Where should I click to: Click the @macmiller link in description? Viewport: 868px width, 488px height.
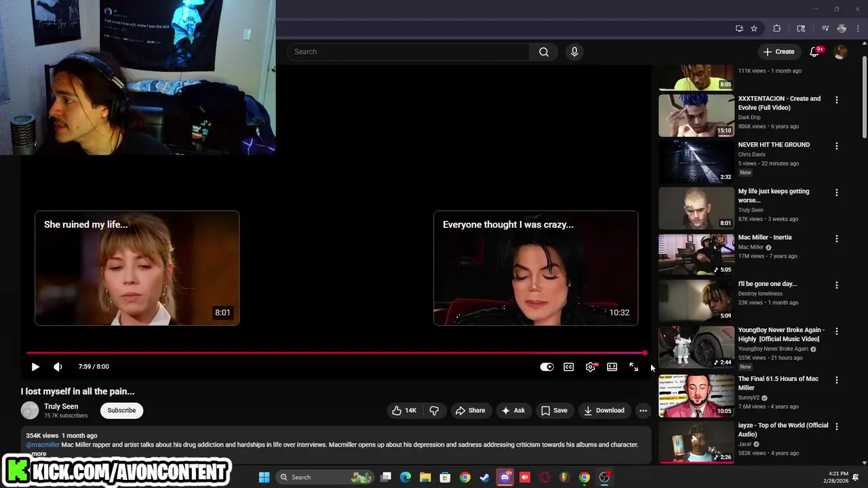(43, 445)
